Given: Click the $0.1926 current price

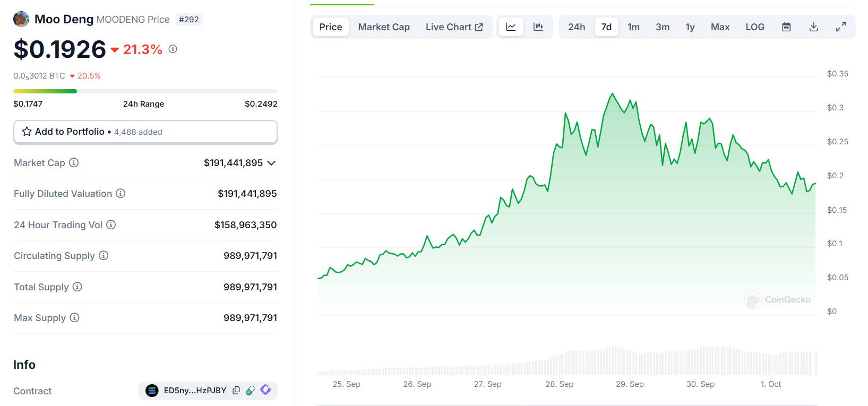Looking at the screenshot, I should (60, 49).
